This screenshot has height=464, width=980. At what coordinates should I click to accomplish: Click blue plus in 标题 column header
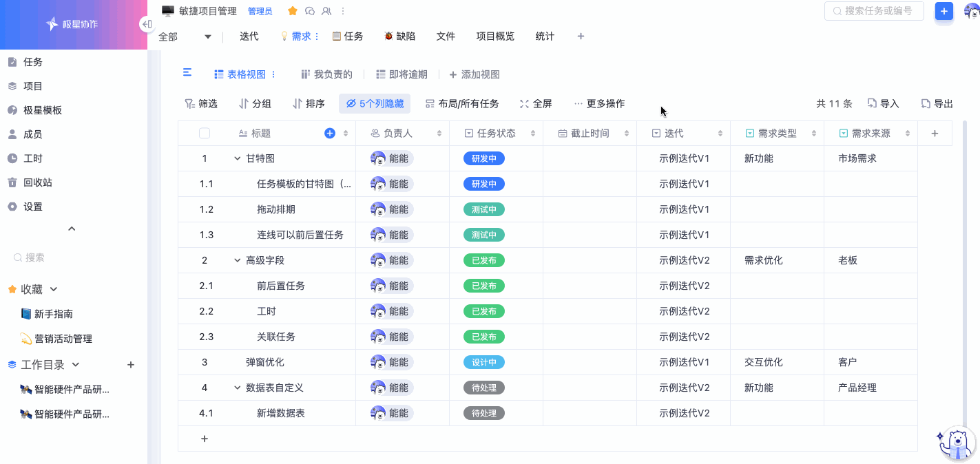pos(330,134)
